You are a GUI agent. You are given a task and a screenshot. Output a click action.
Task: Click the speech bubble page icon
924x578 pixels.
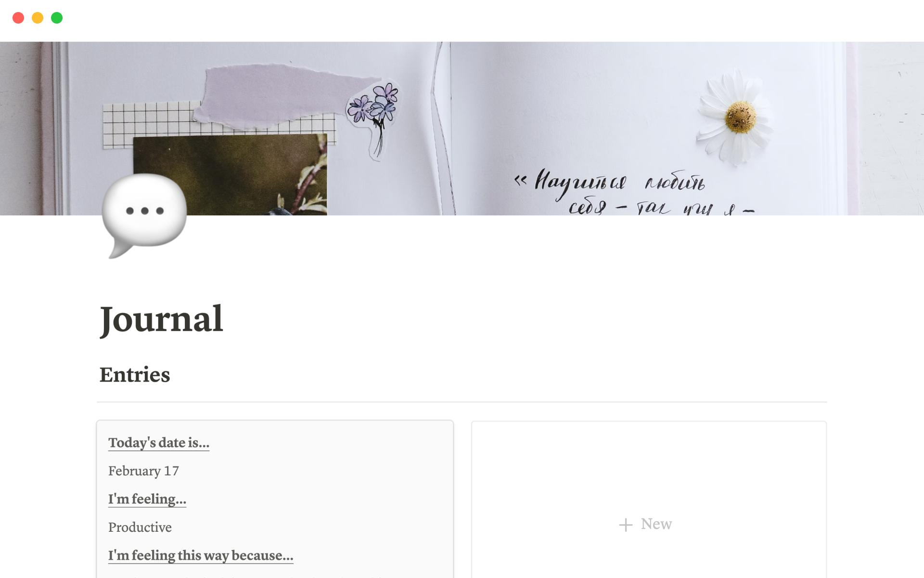tap(144, 216)
